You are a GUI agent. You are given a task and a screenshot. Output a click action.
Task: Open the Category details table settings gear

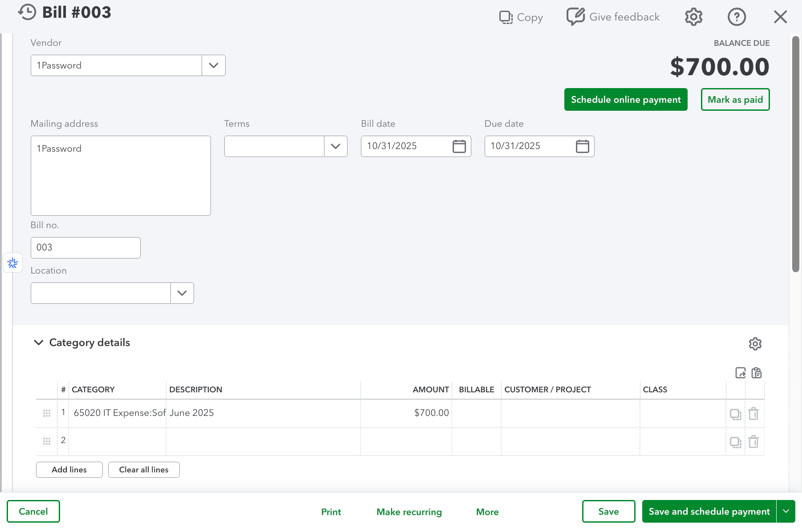755,343
